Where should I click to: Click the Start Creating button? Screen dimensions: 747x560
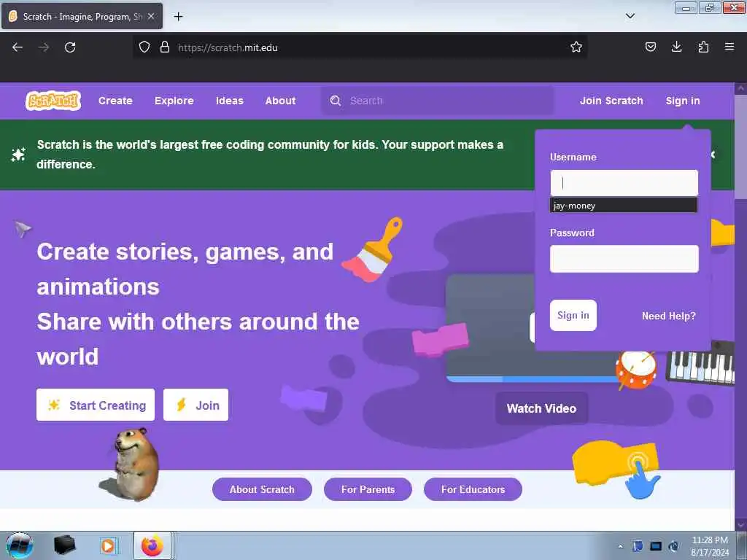click(x=96, y=405)
